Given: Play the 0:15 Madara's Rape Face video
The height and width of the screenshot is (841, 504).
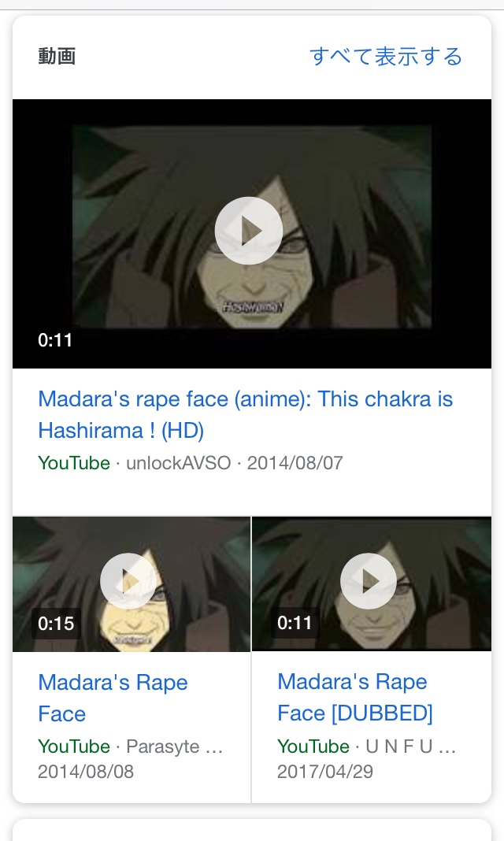Looking at the screenshot, I should 132,584.
